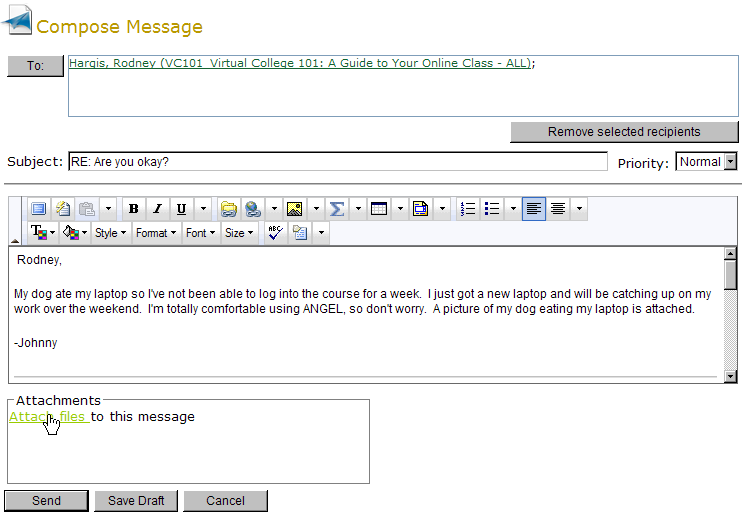The width and height of the screenshot is (744, 516).
Task: Insert a table with table icon
Action: [379, 209]
